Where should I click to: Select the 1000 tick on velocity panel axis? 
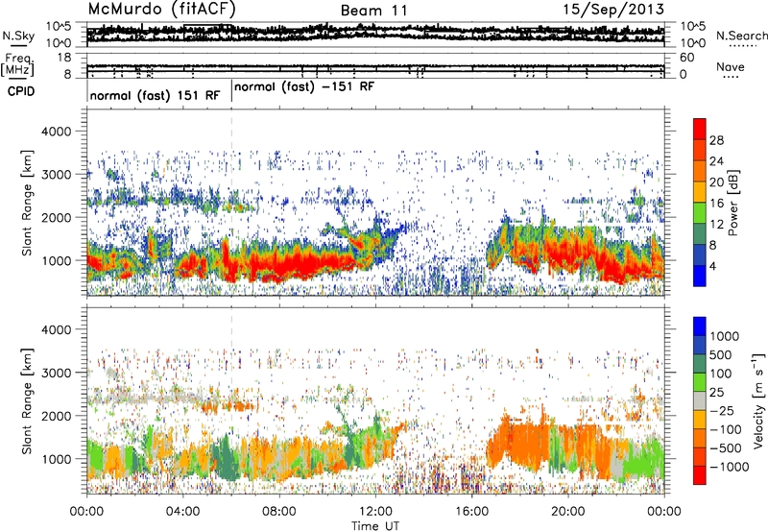(56, 459)
